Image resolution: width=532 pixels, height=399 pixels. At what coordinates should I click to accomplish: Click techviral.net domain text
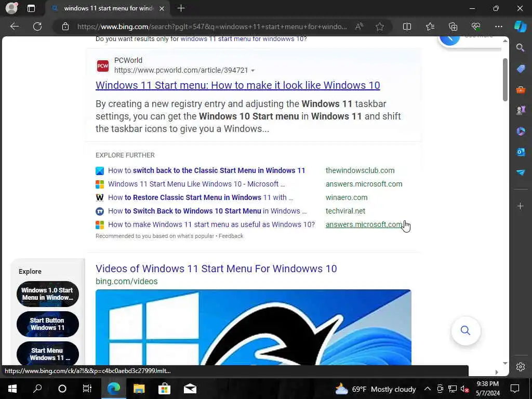[345, 211]
